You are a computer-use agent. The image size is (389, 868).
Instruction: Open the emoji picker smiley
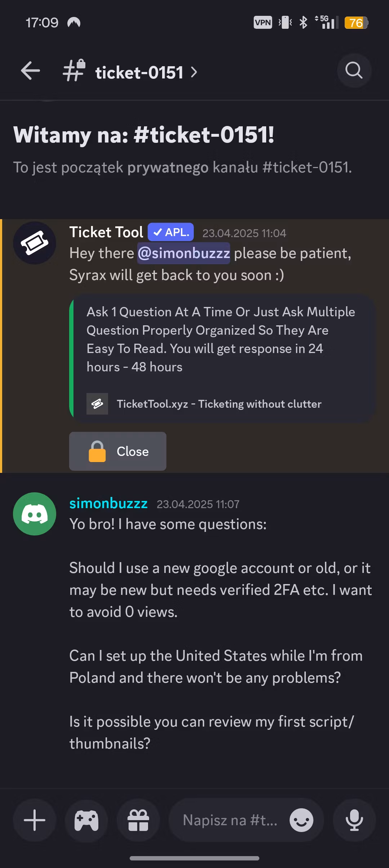301,820
